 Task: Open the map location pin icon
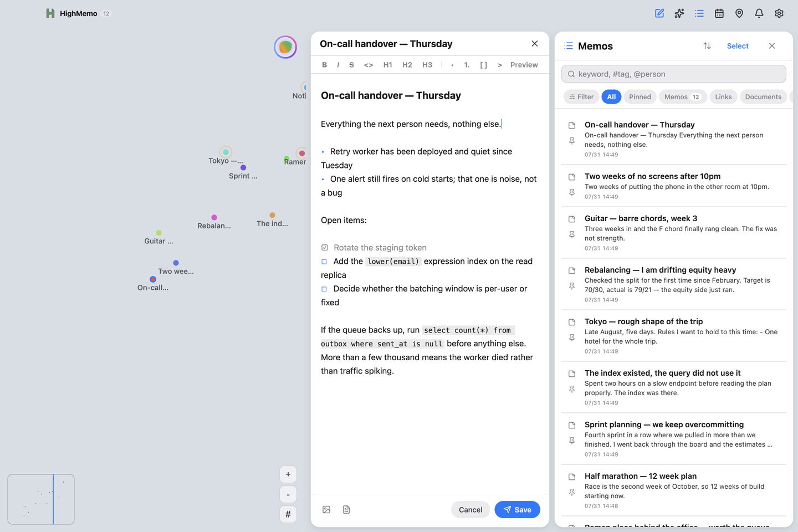pyautogui.click(x=739, y=13)
